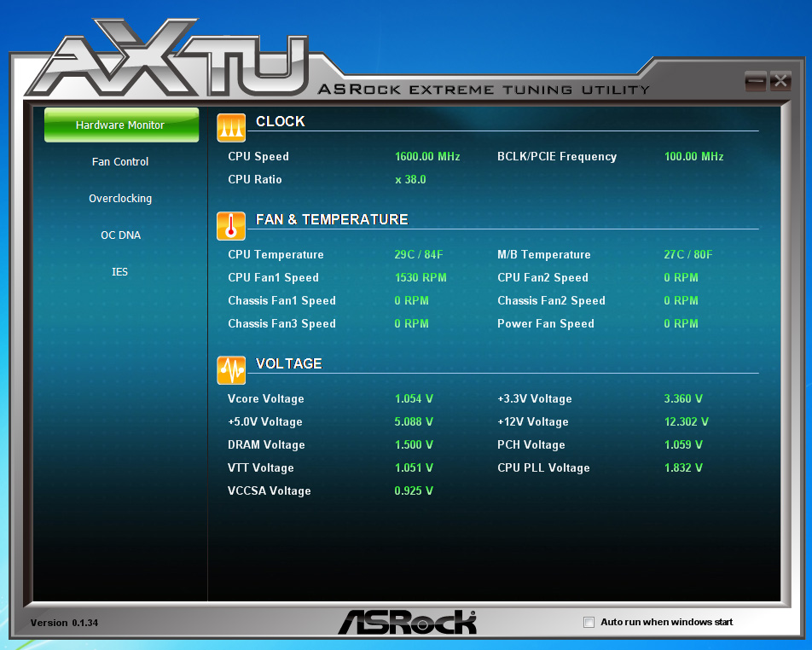Image resolution: width=812 pixels, height=650 pixels.
Task: Click VCCSA Voltage value 0.925 V
Action: pyautogui.click(x=414, y=491)
